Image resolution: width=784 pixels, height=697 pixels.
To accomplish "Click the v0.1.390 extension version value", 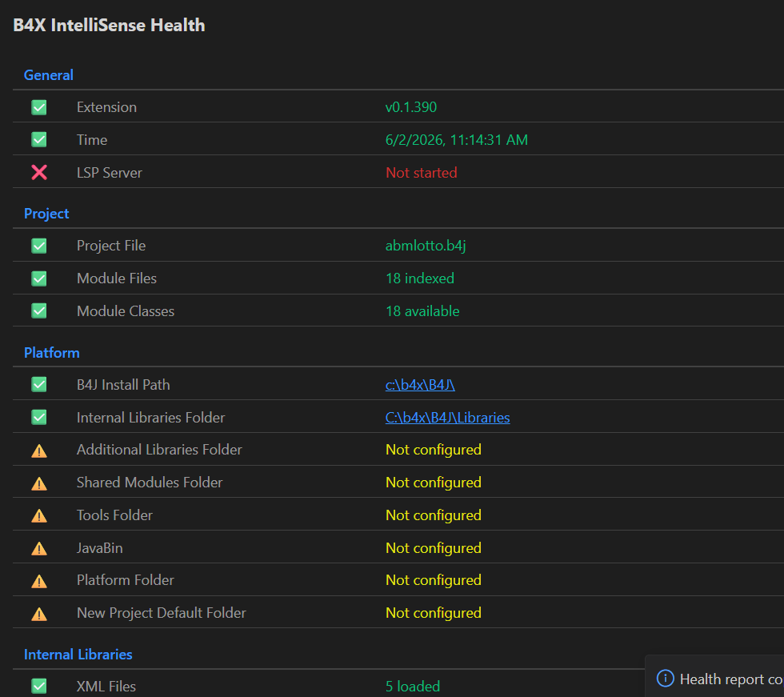I will pos(411,107).
